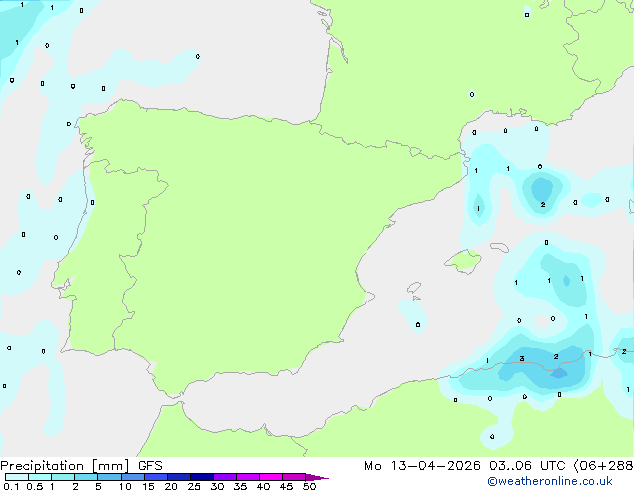The width and height of the screenshot is (634, 490).
Task: Click the over-50 arrow at legend end
Action: click(317, 477)
